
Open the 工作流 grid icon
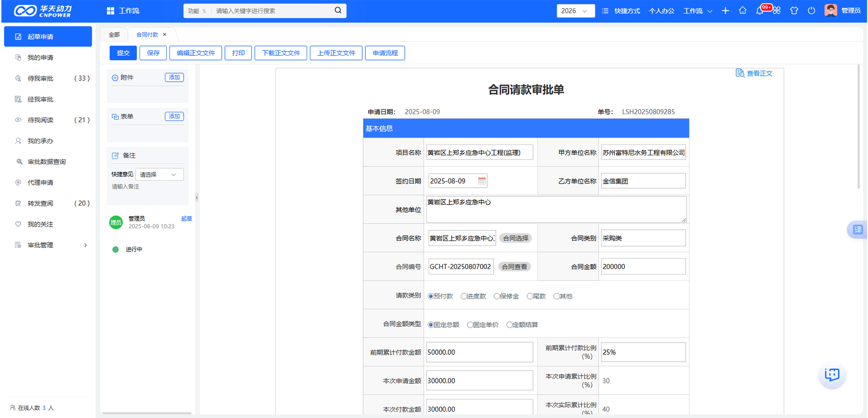pyautogui.click(x=110, y=11)
